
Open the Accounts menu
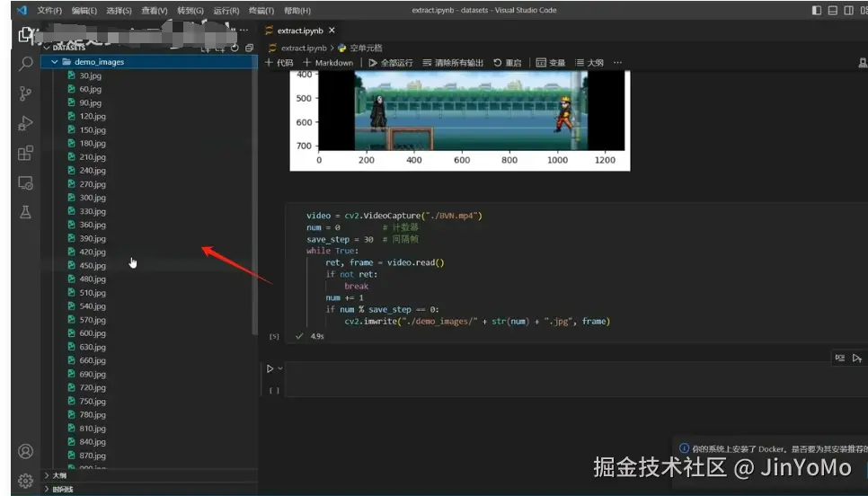(x=25, y=451)
